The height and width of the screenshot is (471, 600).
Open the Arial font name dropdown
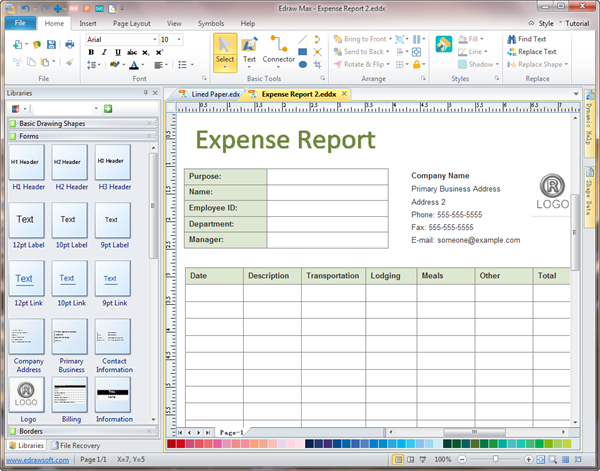(153, 39)
